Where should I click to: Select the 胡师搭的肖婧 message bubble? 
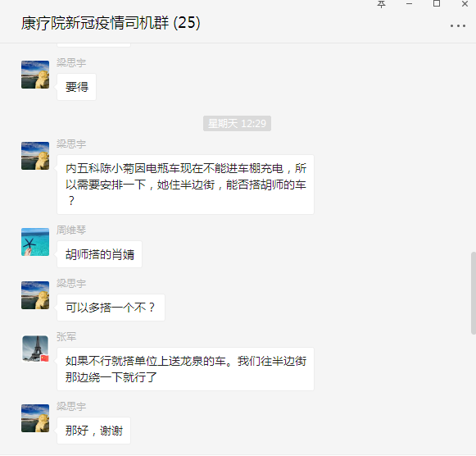100,254
